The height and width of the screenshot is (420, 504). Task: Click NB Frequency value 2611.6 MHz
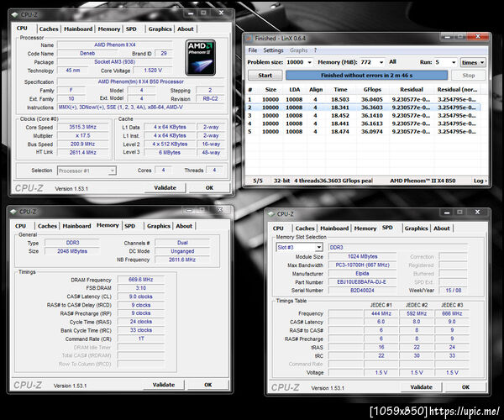[x=182, y=260]
